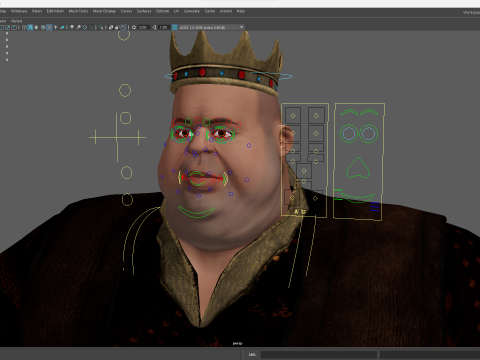Open the Help menu
Viewport: 480px width, 360px height.
(241, 11)
